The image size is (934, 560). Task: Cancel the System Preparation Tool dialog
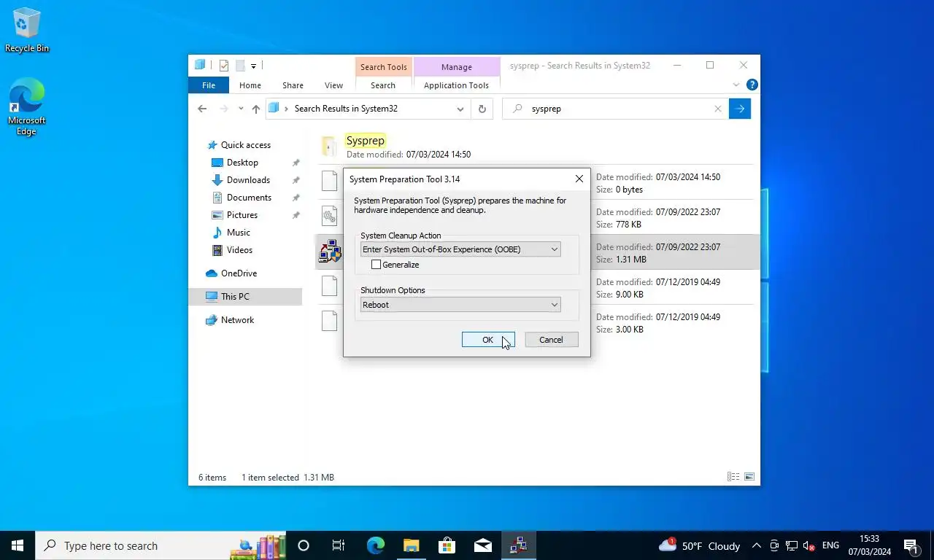tap(551, 340)
